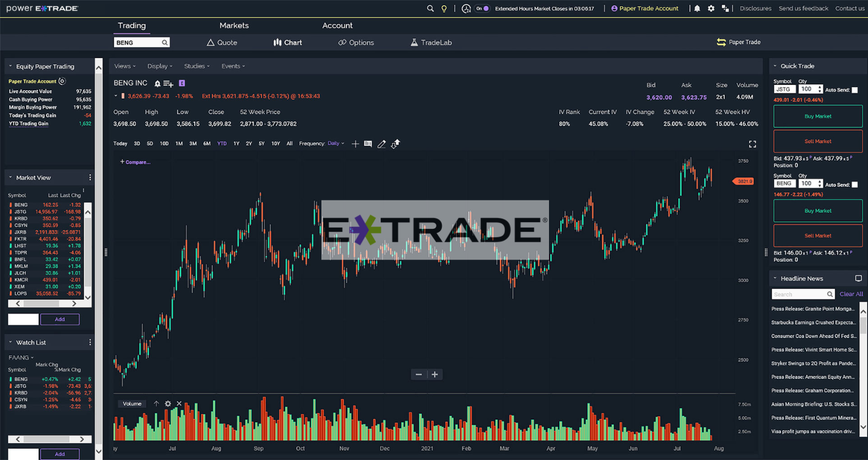Remove the Volume study
This screenshot has width=868, height=460.
click(x=179, y=404)
